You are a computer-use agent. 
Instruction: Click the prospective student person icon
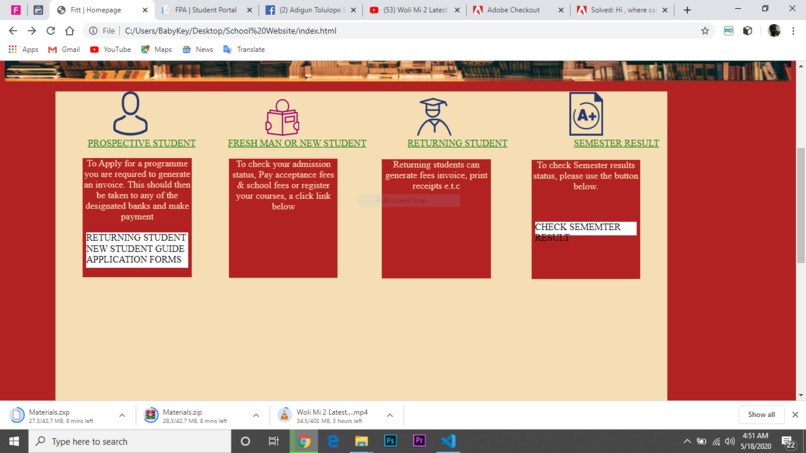point(131,114)
